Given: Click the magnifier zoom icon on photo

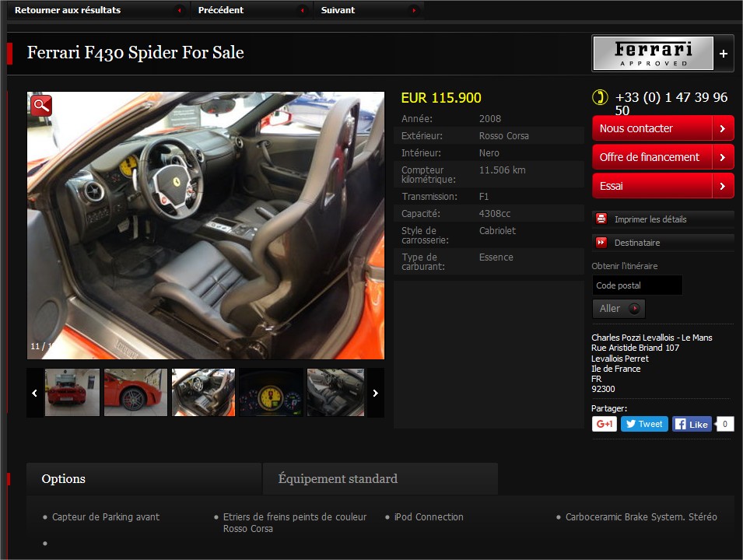Looking at the screenshot, I should tap(41, 105).
